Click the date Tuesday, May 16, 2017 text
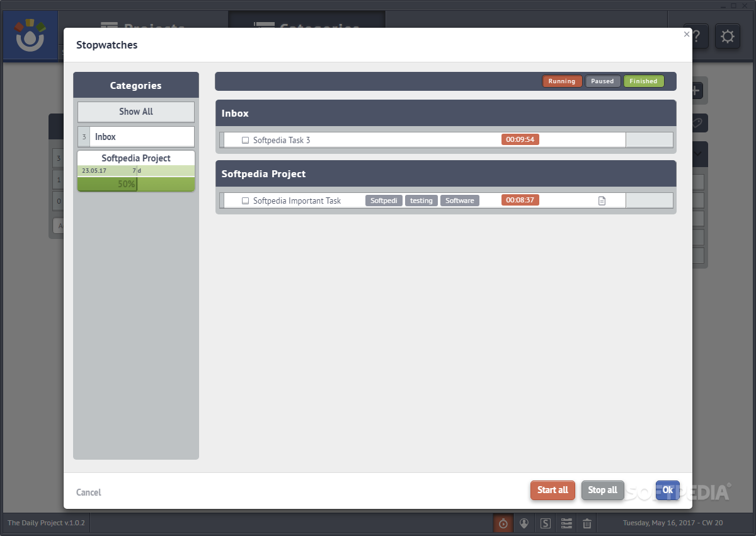 coord(661,523)
